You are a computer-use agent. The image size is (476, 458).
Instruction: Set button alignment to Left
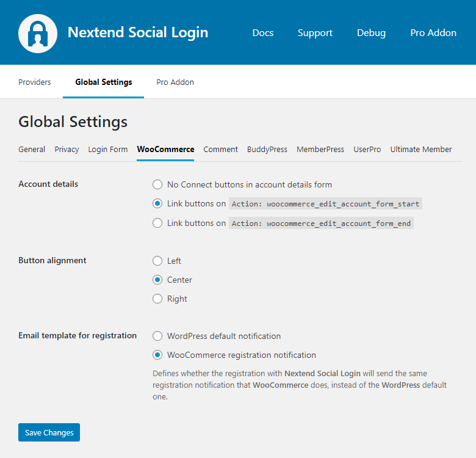pos(157,261)
